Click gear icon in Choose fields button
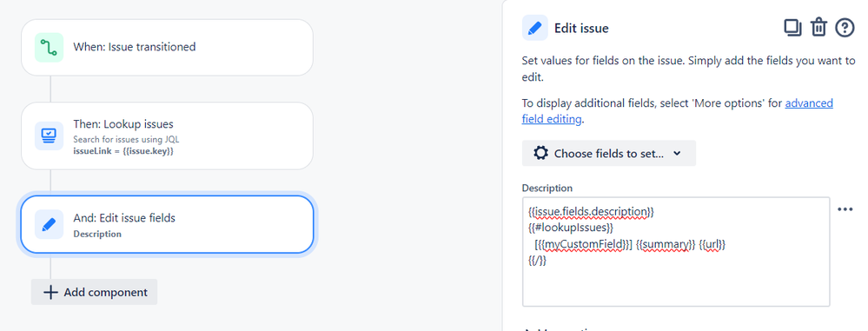The image size is (868, 331). coord(540,153)
